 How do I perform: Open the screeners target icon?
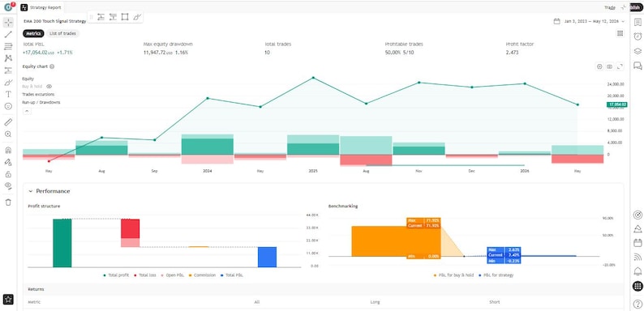[x=638, y=215]
